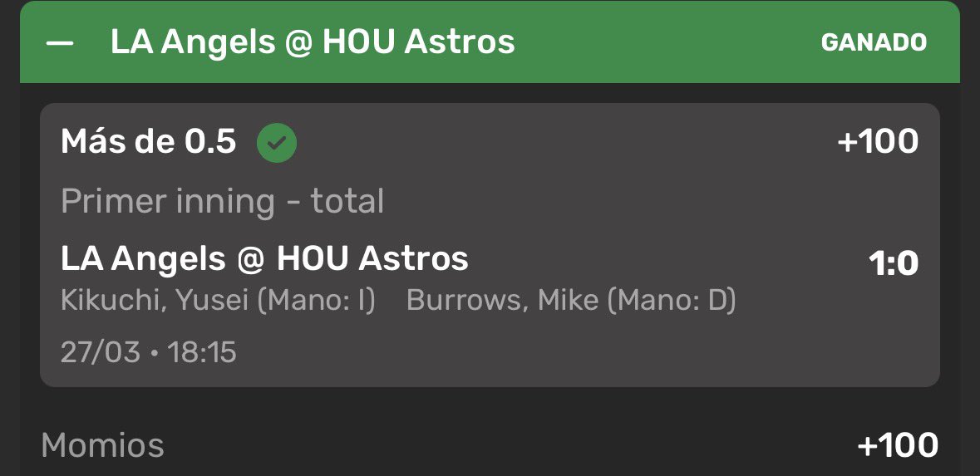The image size is (980, 476).
Task: Click the (Mano: I) handedness label
Action: [x=316, y=301]
